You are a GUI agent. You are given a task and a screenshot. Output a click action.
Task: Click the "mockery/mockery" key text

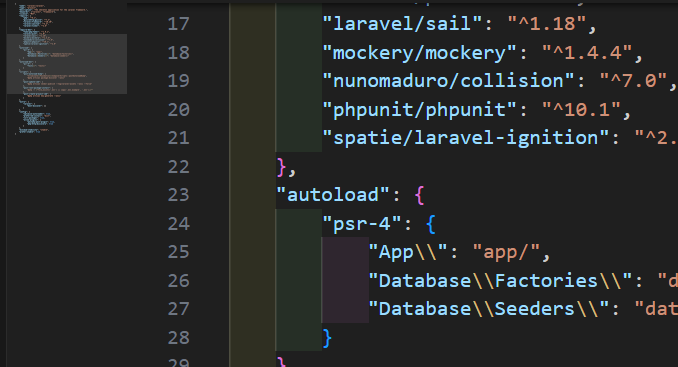pyautogui.click(x=419, y=52)
